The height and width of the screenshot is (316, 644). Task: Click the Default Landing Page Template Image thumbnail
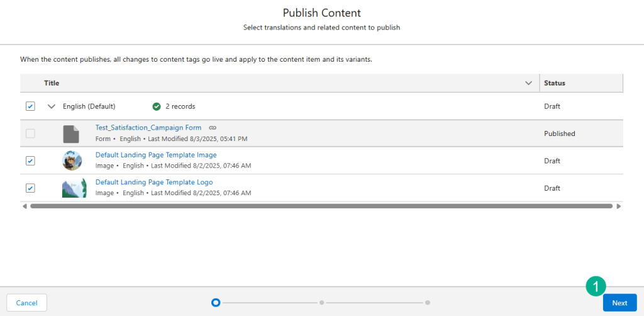coord(72,161)
